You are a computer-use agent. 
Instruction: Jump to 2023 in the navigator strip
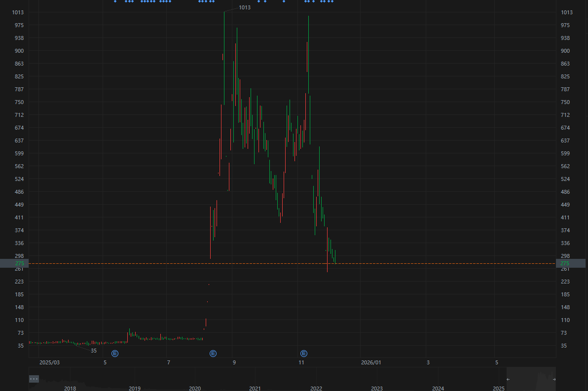377,389
